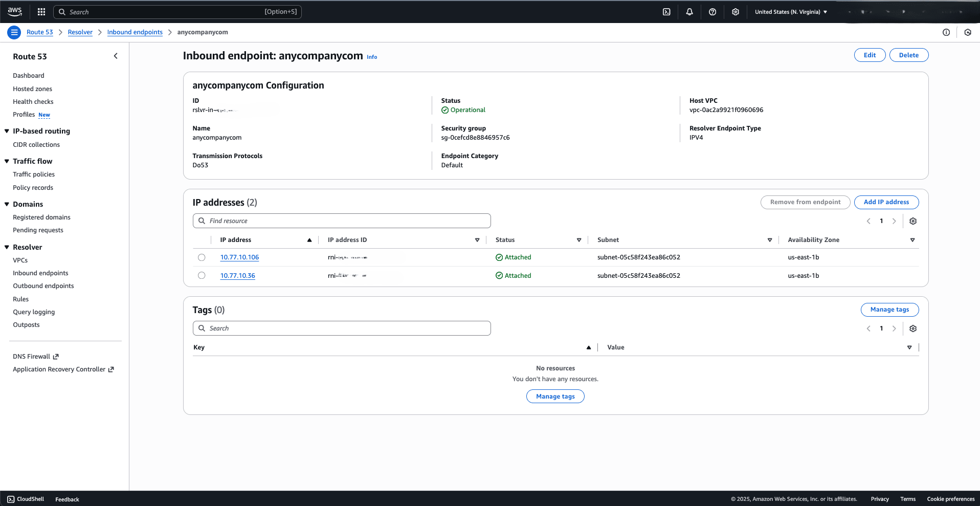Open Query logging from the sidebar
Viewport: 980px width, 506px height.
pyautogui.click(x=33, y=312)
